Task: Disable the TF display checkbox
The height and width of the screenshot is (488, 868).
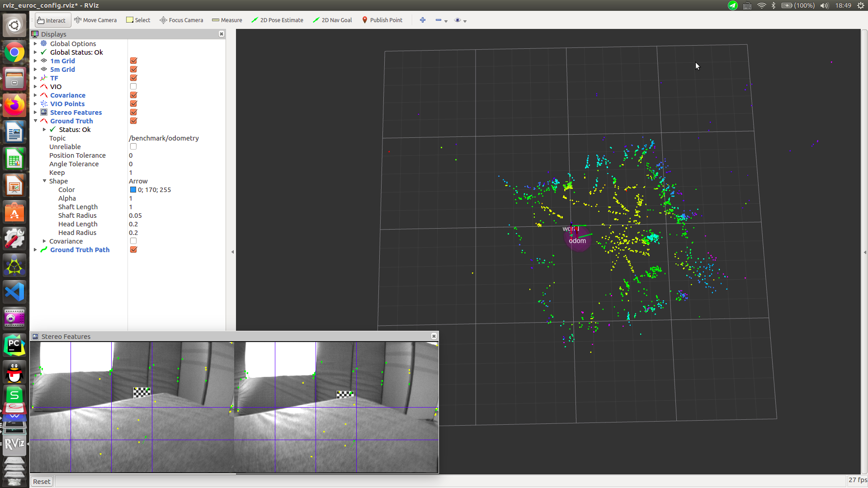Action: coord(133,78)
